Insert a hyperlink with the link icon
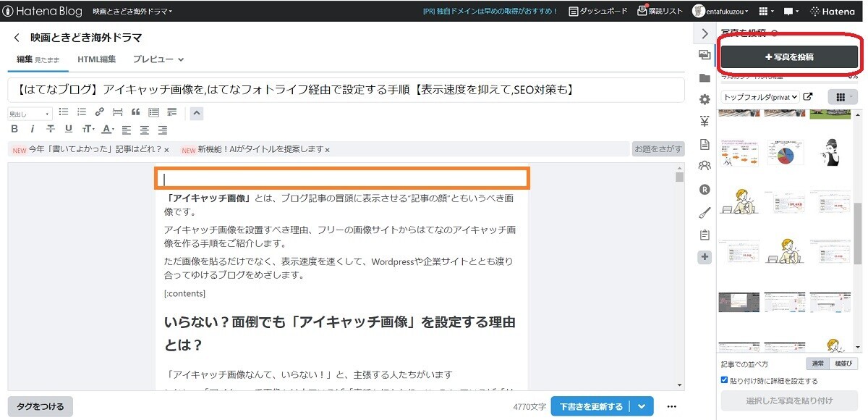868x420 pixels. coord(99,112)
